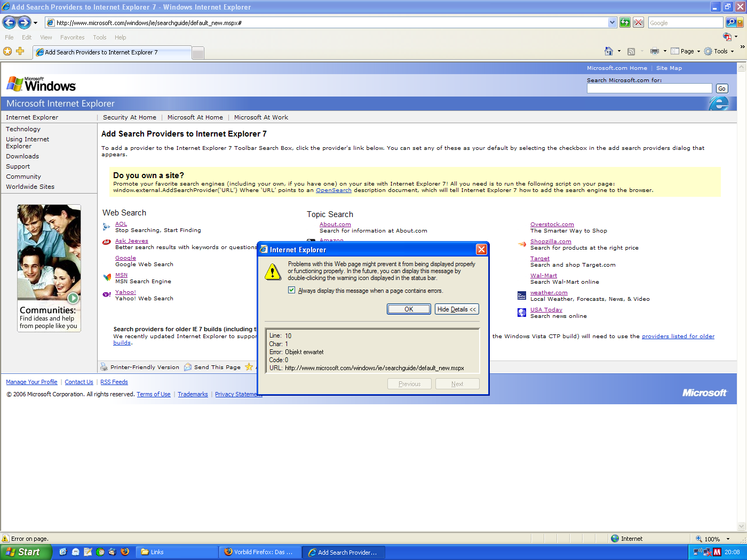The width and height of the screenshot is (747, 560).
Task: Click the Search Microsoft.com input field
Action: [649, 89]
